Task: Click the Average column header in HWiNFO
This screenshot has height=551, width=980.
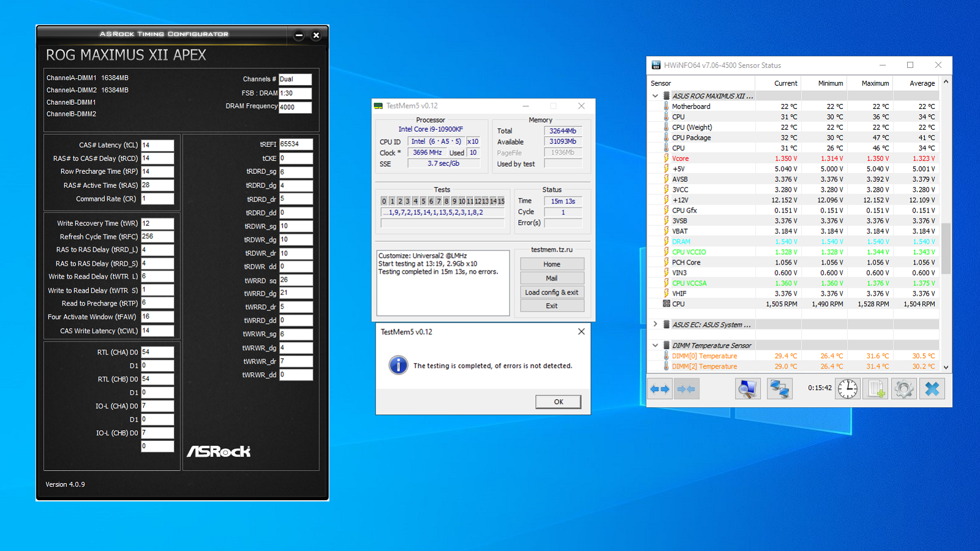Action: (916, 83)
